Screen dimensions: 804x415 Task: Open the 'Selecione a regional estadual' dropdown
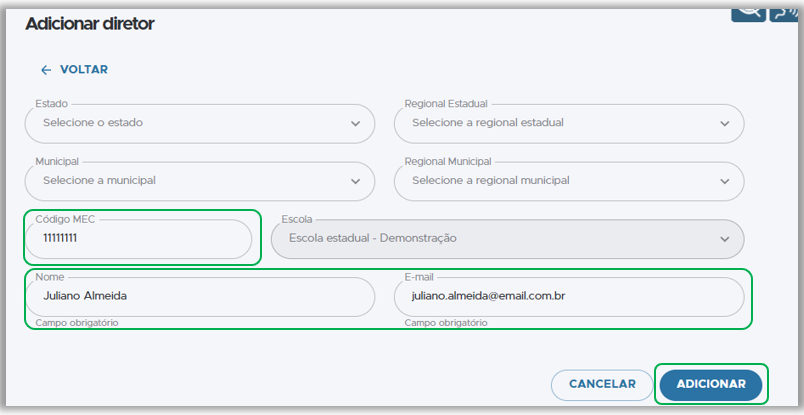(x=569, y=124)
